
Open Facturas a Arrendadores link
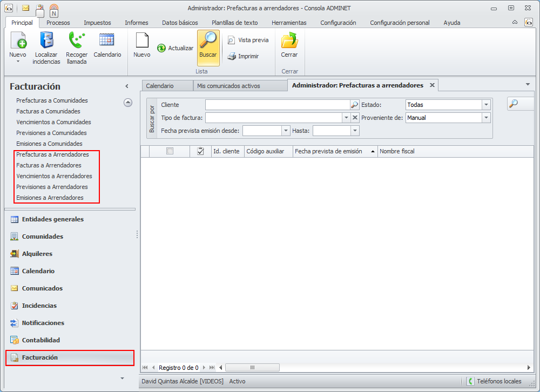(x=49, y=165)
